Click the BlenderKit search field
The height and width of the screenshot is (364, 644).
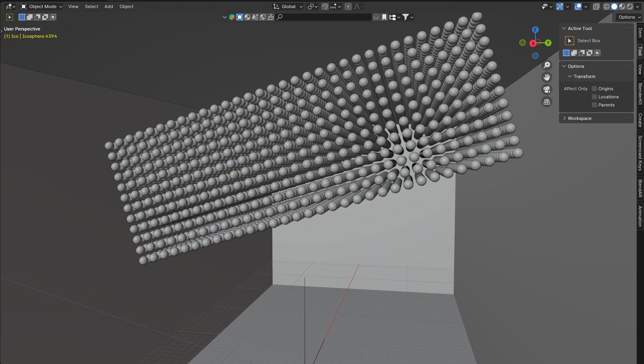[x=323, y=17]
